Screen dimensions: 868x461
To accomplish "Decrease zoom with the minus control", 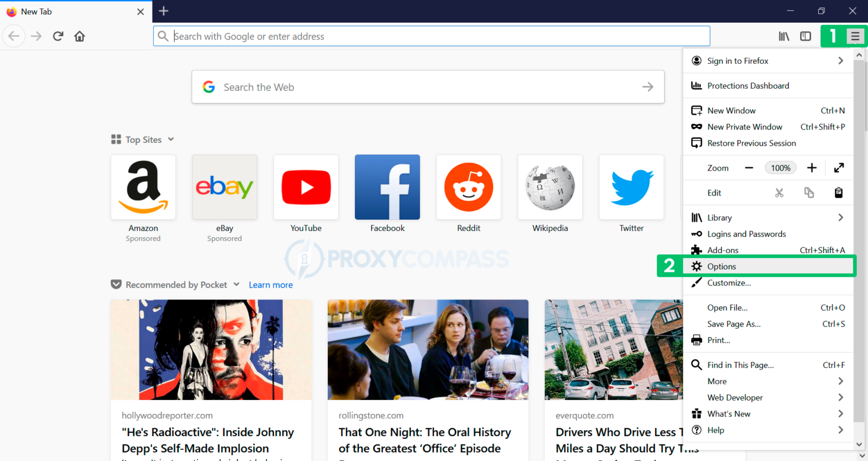I will (750, 167).
